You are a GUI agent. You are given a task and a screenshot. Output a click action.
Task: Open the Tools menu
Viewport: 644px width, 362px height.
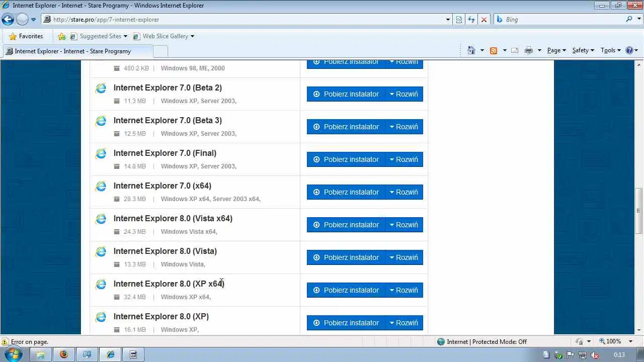point(611,50)
